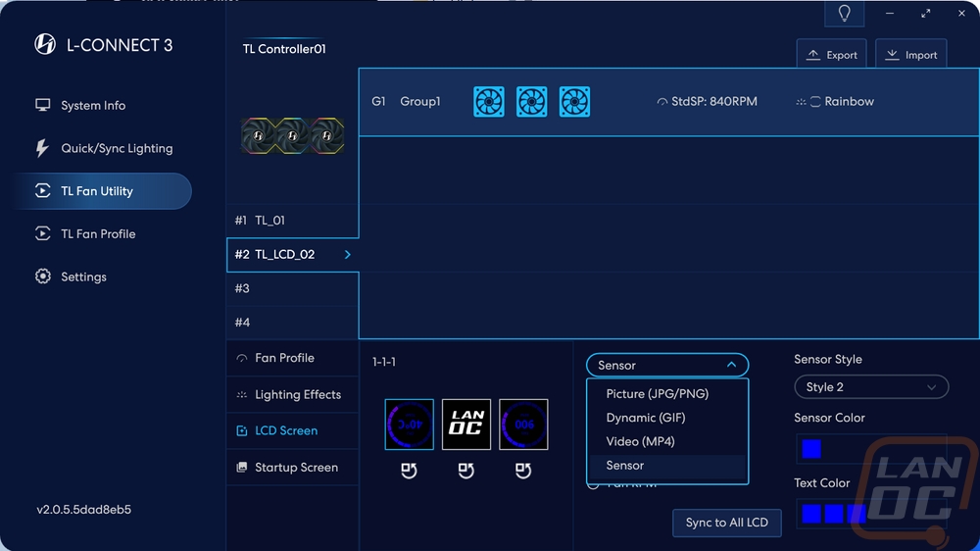Viewport: 980px width, 551px height.
Task: Choose Video (MP4) option
Action: [666, 441]
